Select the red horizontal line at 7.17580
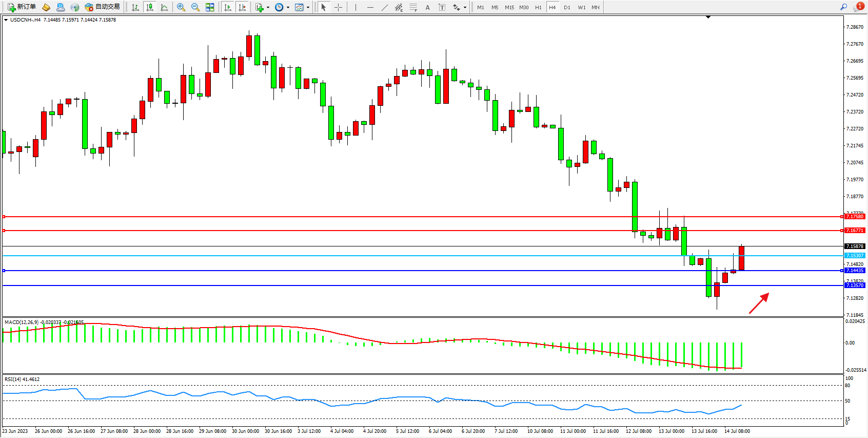The image size is (868, 438). 410,217
